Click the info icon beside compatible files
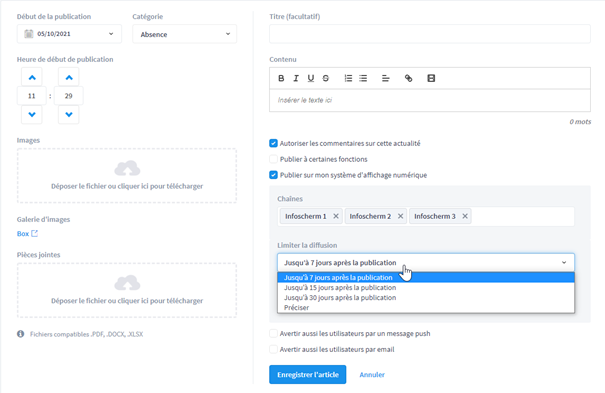The width and height of the screenshot is (605, 393). [20, 334]
